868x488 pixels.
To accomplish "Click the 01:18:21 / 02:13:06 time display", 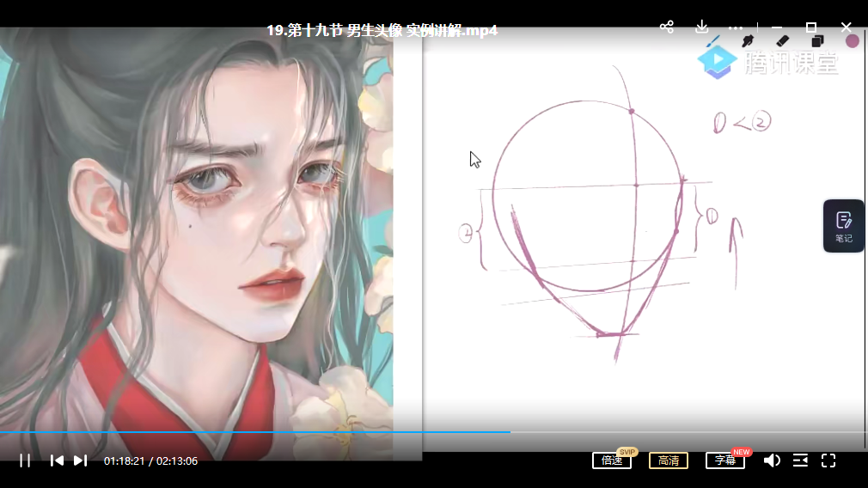I will click(x=150, y=461).
